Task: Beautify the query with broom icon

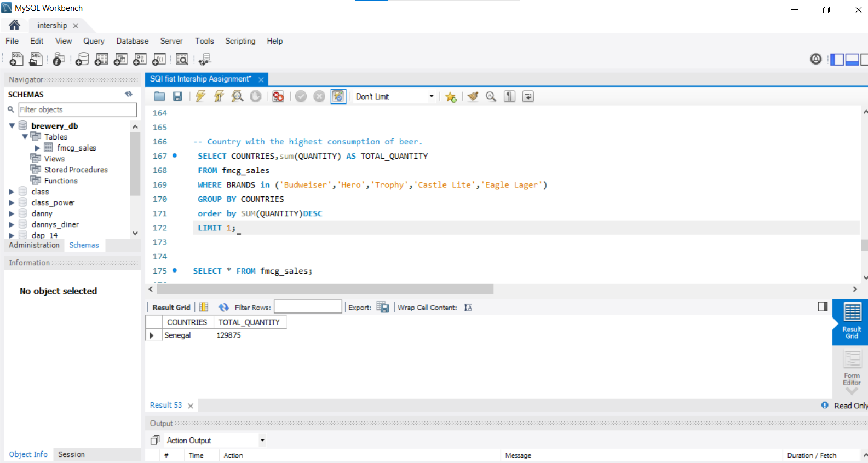Action: tap(473, 96)
